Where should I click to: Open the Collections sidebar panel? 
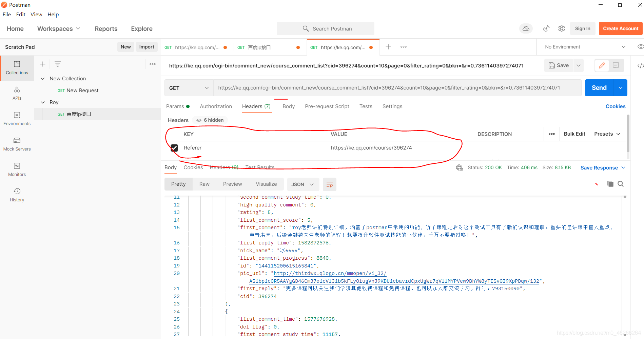[17, 68]
